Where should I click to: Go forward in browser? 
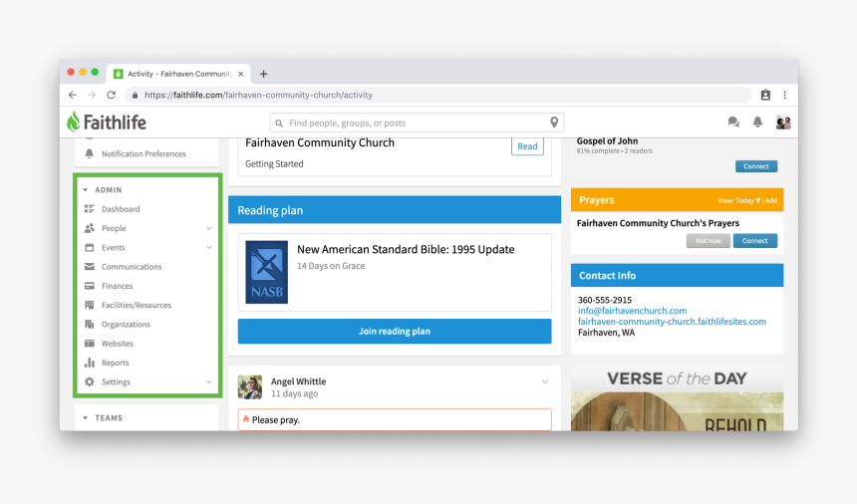click(x=92, y=95)
